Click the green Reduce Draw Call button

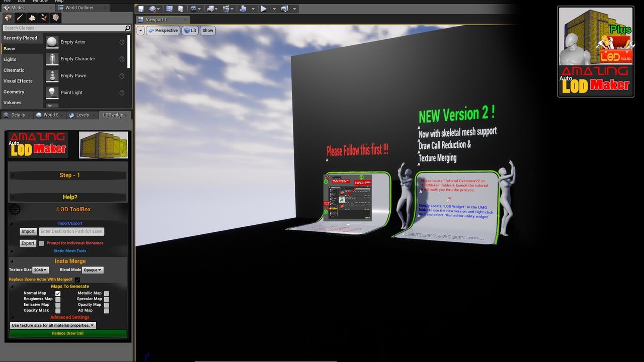68,333
